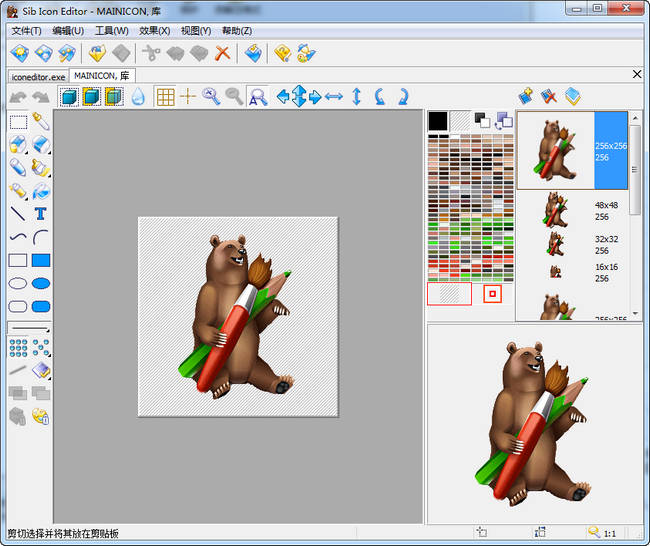The height and width of the screenshot is (546, 650).
Task: Click the move right arrow icon
Action: click(x=315, y=97)
